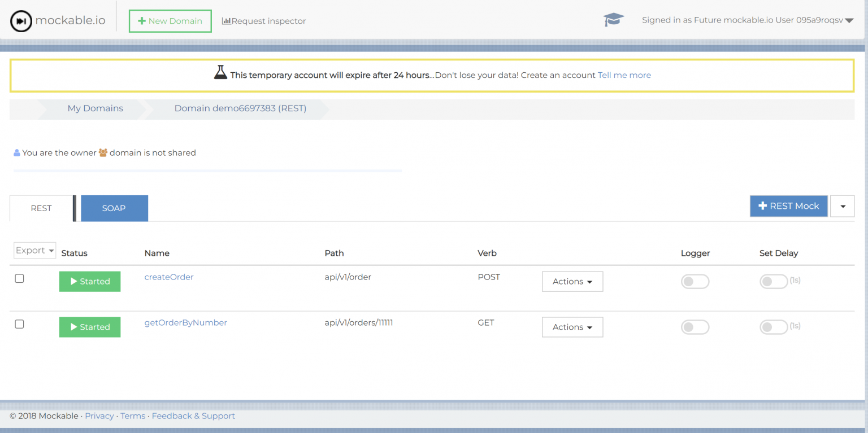This screenshot has height=433, width=868.
Task: Click the graduation cap help icon
Action: (613, 19)
